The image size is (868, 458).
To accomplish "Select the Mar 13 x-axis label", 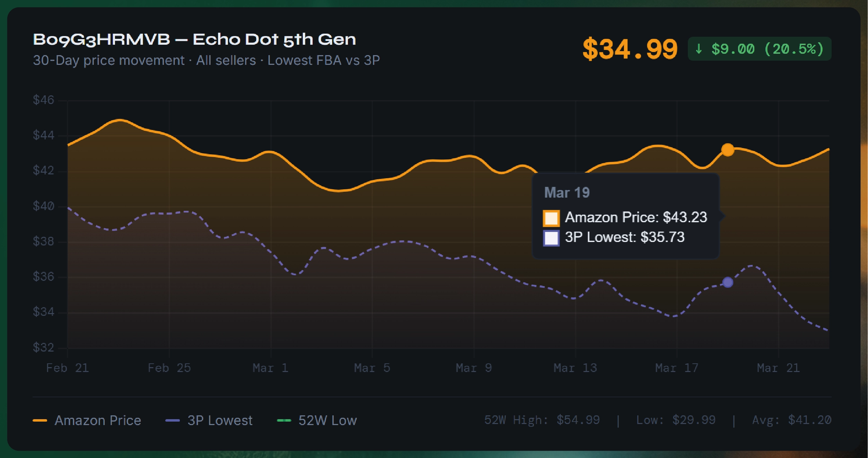I will [575, 368].
